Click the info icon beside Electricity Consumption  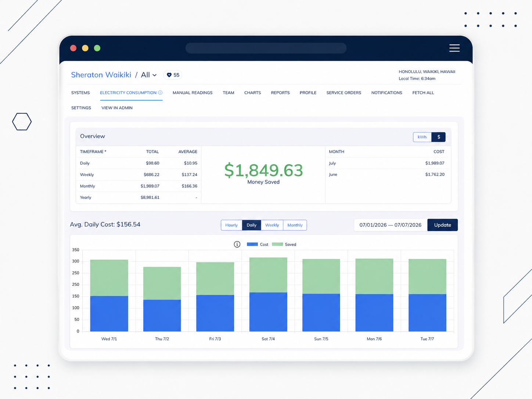160,93
